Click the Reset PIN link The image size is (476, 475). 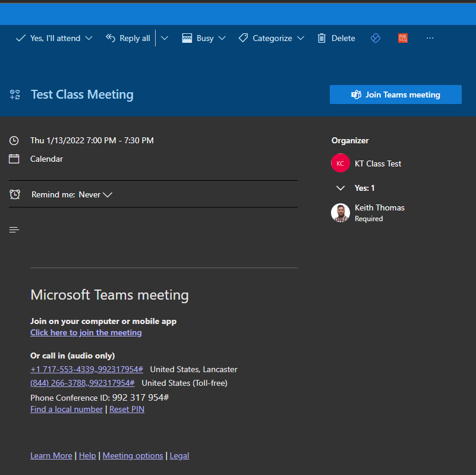[x=127, y=409]
